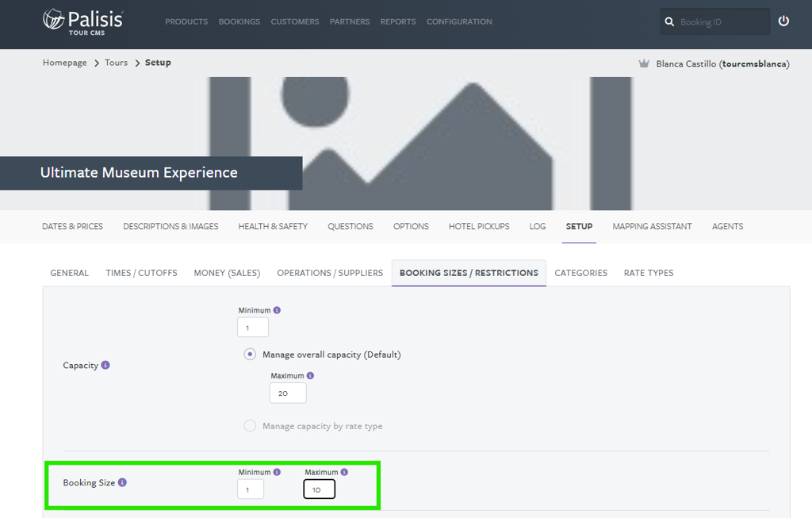
Task: Select Manage capacity by rate type radio
Action: click(250, 426)
